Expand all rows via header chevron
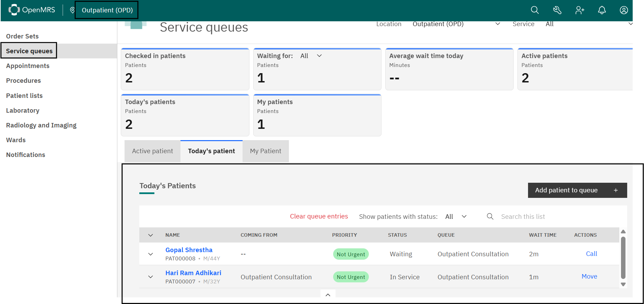Screen dimensions: 644x304 coord(150,235)
